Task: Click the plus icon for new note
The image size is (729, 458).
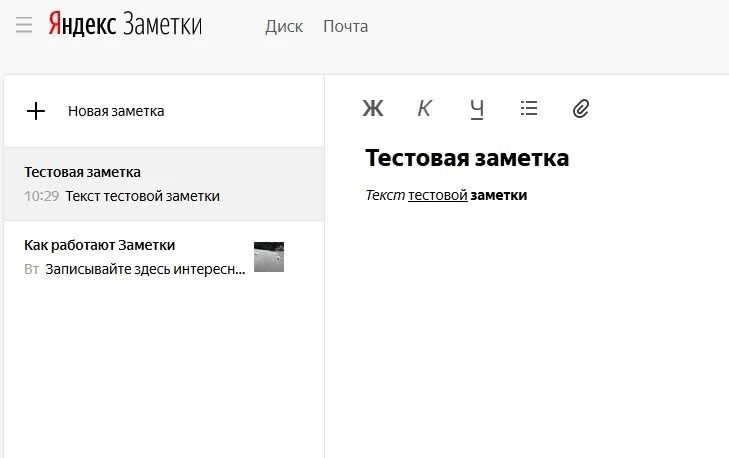Action: [36, 111]
